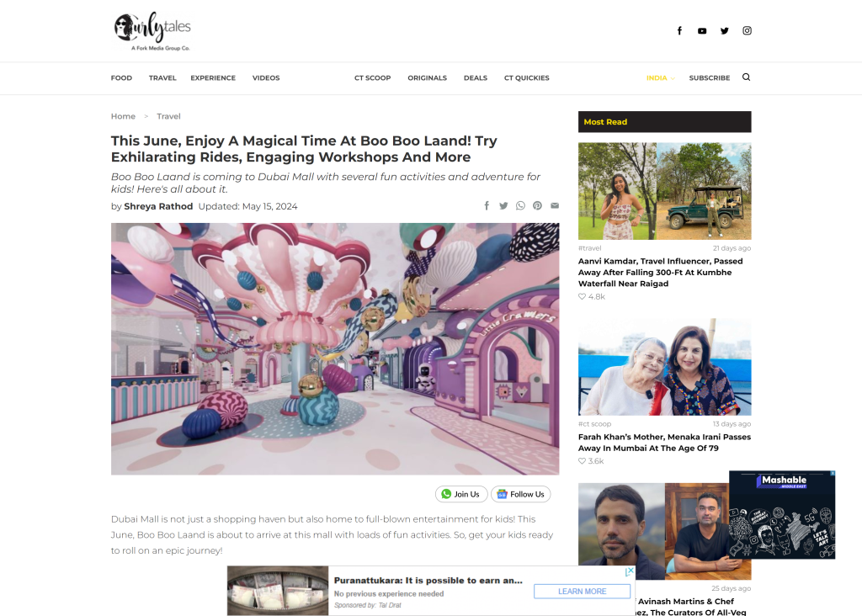This screenshot has height=616, width=862.
Task: Open the CT SCOOP menu
Action: [373, 78]
